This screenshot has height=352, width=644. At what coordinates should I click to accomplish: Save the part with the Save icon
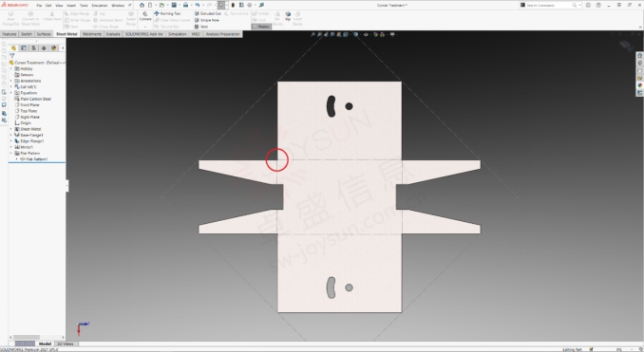tap(174, 5)
